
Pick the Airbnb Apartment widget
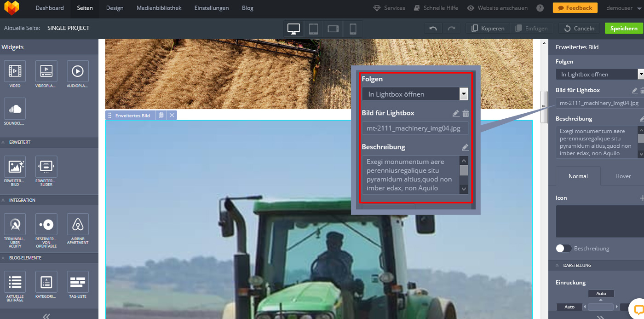[78, 225]
